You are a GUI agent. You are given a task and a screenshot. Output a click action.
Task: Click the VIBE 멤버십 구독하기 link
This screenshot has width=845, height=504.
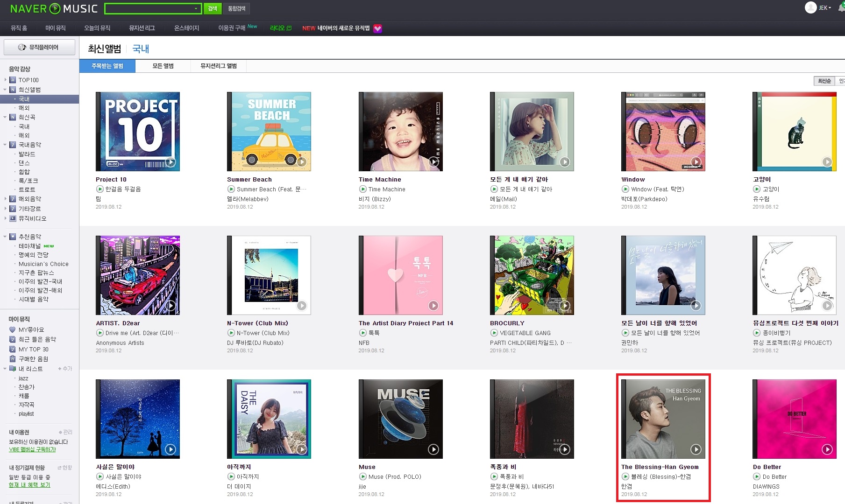coord(32,449)
